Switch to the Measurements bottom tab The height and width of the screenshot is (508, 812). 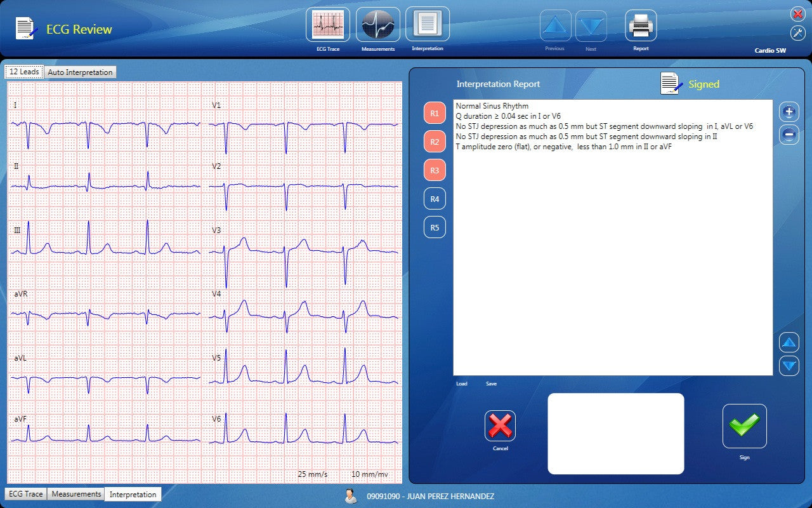(x=76, y=494)
